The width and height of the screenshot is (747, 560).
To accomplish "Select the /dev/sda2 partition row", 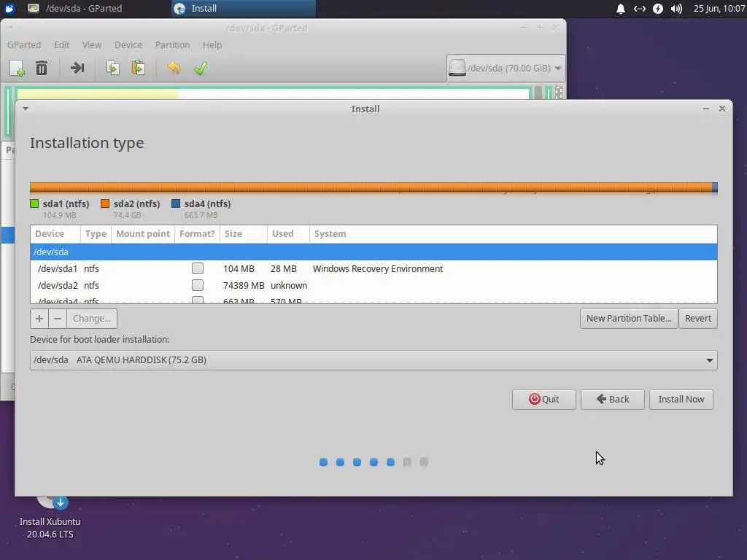I will point(373,285).
